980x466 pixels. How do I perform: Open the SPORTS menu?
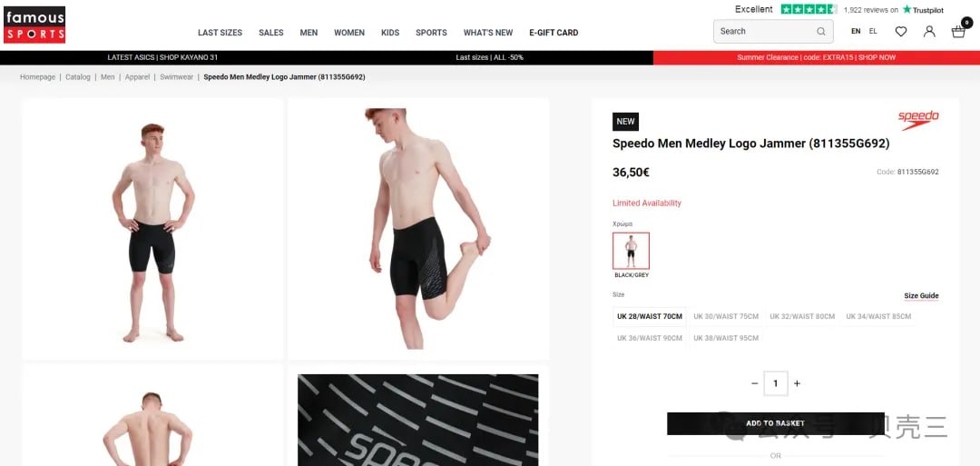pos(431,33)
